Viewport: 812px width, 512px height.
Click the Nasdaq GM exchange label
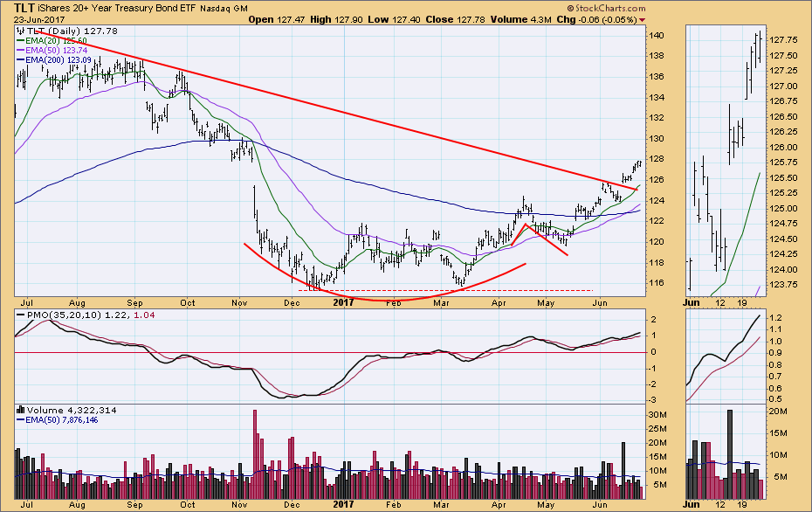tap(224, 8)
